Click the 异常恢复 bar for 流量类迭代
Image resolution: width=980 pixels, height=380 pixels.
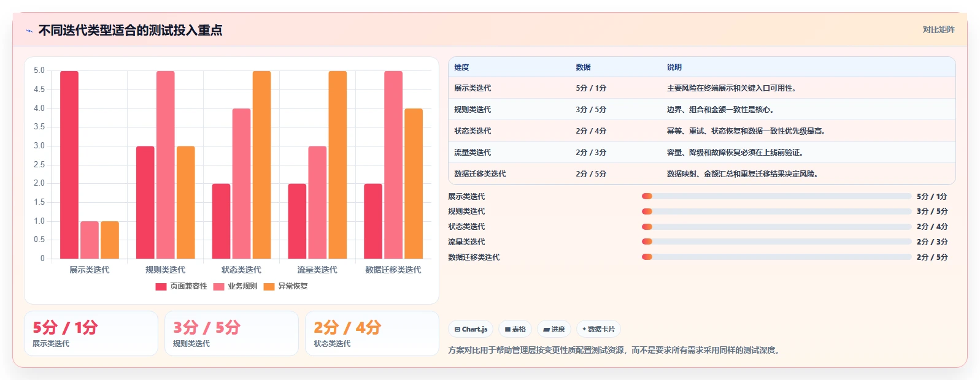338,165
